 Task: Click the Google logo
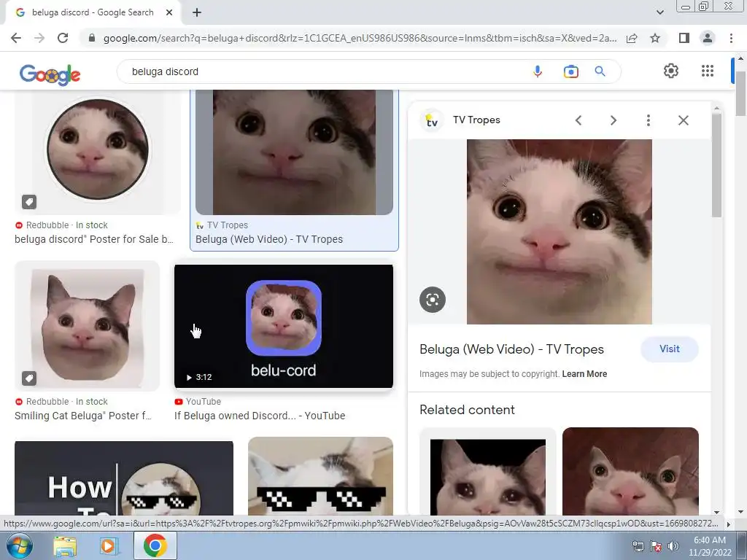tap(50, 74)
